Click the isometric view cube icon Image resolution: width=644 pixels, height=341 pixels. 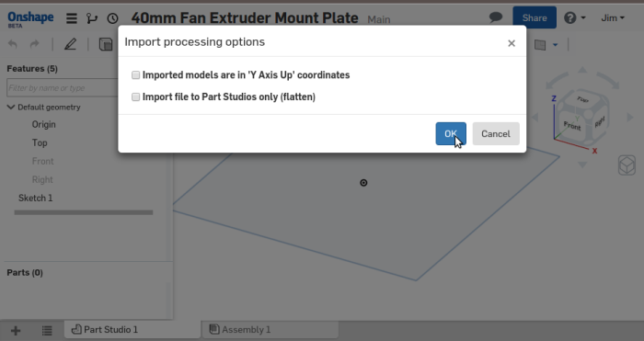point(627,165)
